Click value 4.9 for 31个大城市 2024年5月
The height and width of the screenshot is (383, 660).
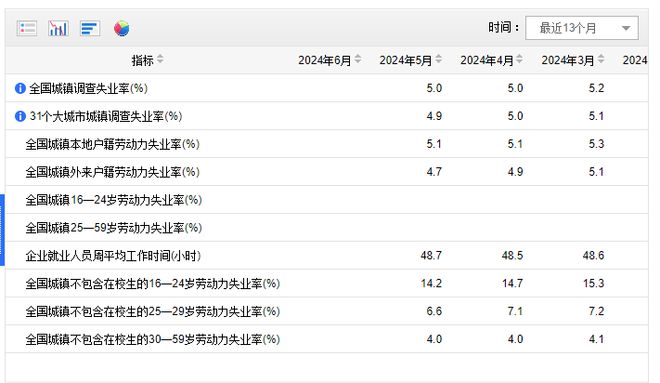(434, 116)
